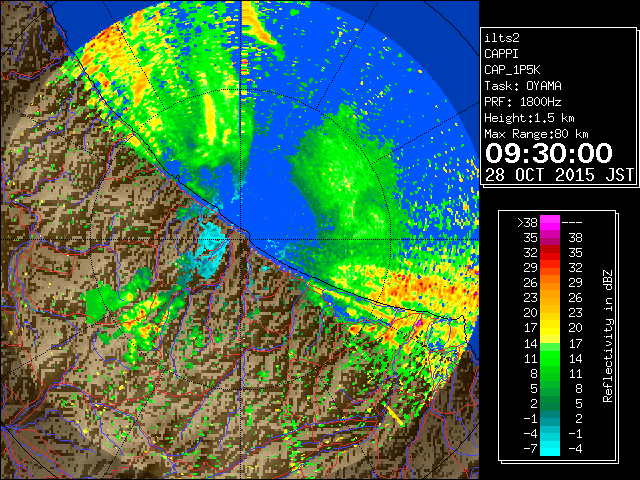
Task: Click the cyan echo patch near radar center
Action: [210, 251]
